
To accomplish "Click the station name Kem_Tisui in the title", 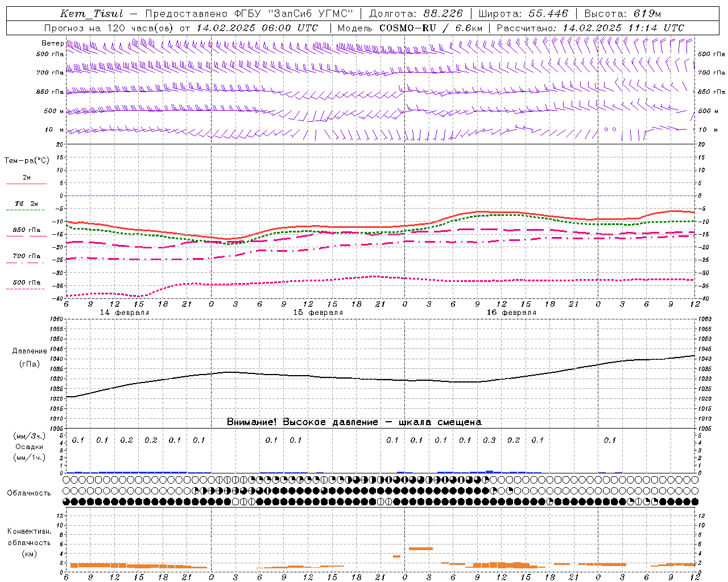I will point(92,14).
